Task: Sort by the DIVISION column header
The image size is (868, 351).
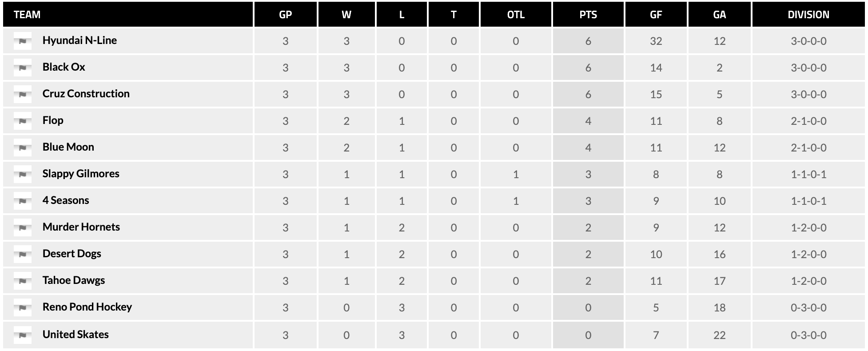Action: [x=808, y=15]
